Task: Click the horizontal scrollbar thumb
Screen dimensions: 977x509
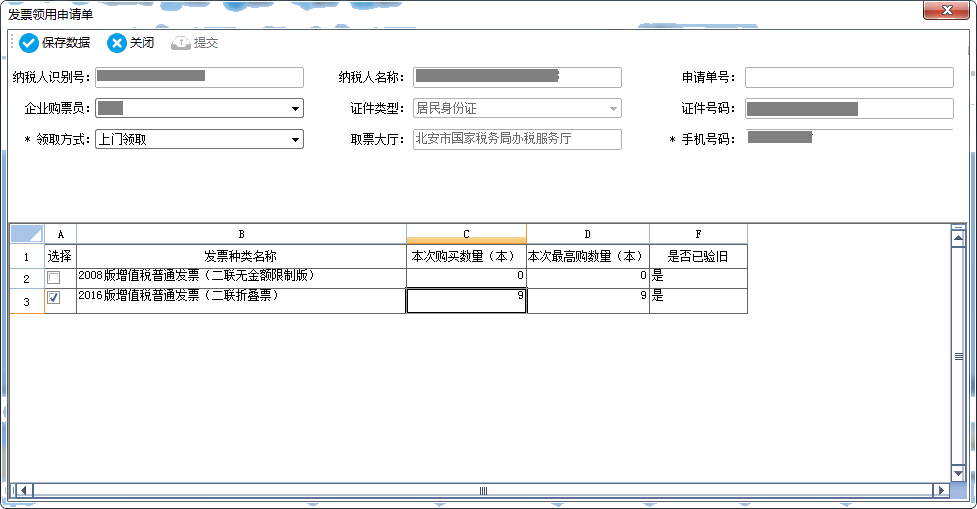Action: click(x=483, y=490)
